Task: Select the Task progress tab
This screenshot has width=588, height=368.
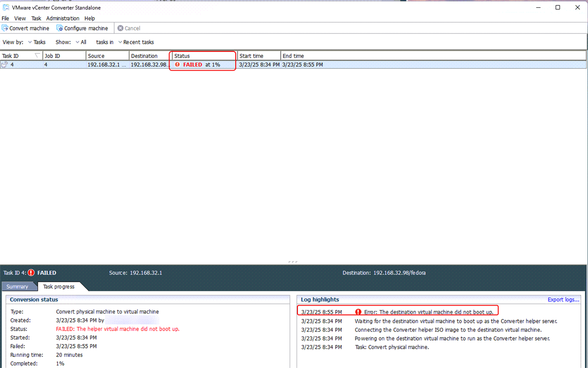Action: point(59,287)
